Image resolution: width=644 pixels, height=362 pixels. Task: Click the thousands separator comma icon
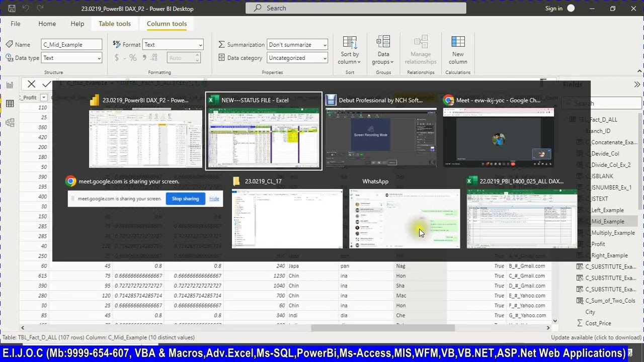click(143, 58)
